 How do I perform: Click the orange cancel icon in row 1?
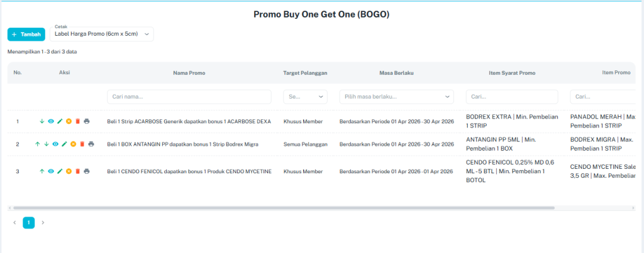[69, 121]
